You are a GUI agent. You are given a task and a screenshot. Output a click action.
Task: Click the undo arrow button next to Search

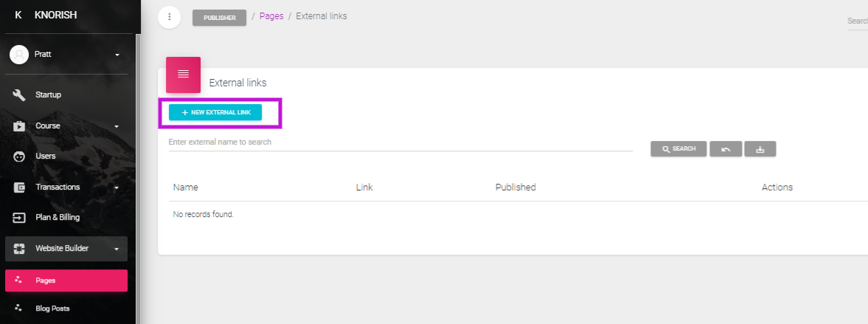coord(726,149)
